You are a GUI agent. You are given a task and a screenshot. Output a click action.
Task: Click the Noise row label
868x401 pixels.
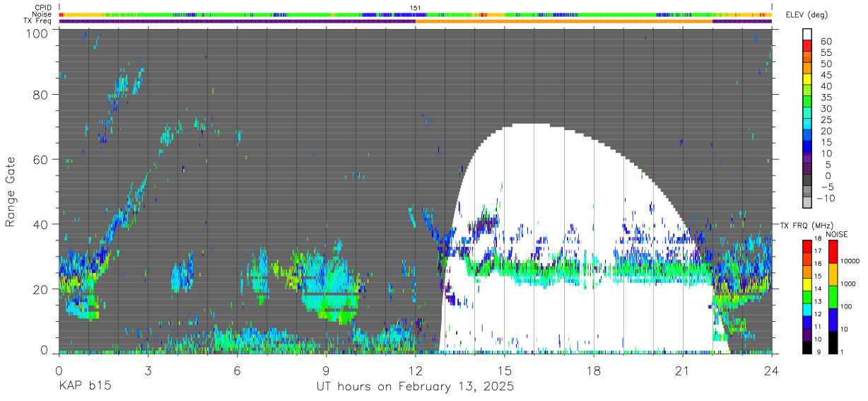43,14
